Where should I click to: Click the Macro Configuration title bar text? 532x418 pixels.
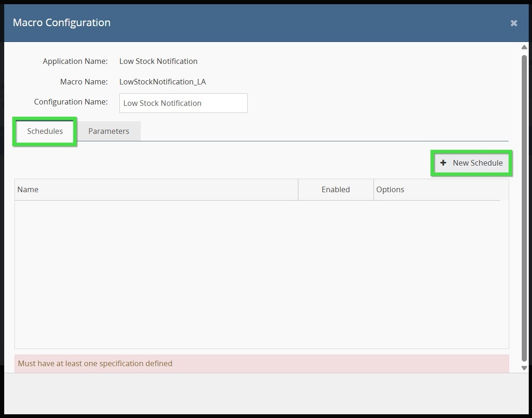62,22
